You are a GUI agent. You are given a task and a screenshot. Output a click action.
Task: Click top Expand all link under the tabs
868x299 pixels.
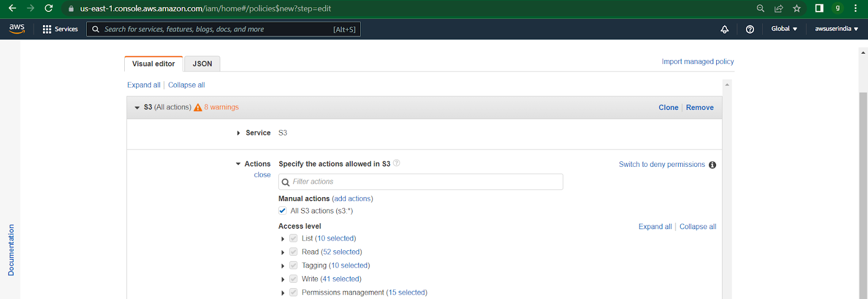[x=144, y=85]
